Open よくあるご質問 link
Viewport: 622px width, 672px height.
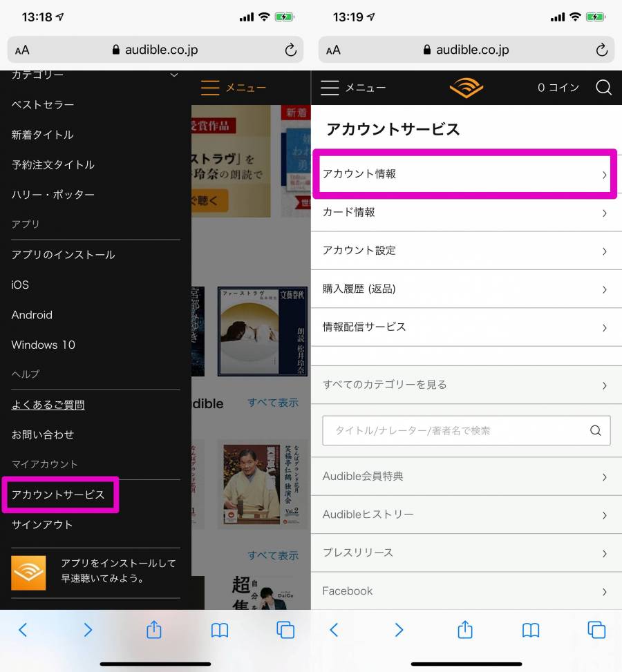pos(48,405)
